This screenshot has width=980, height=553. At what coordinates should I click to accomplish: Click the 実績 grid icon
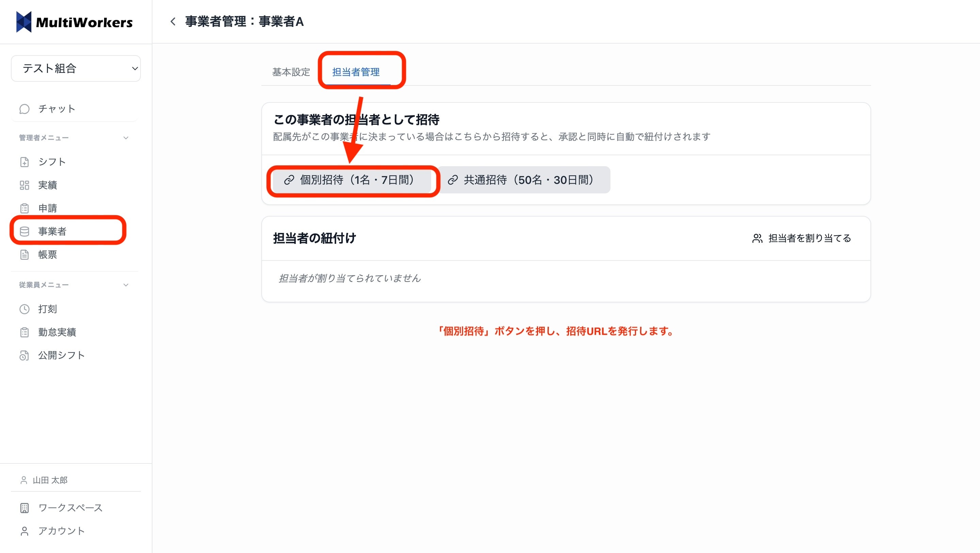tap(24, 185)
